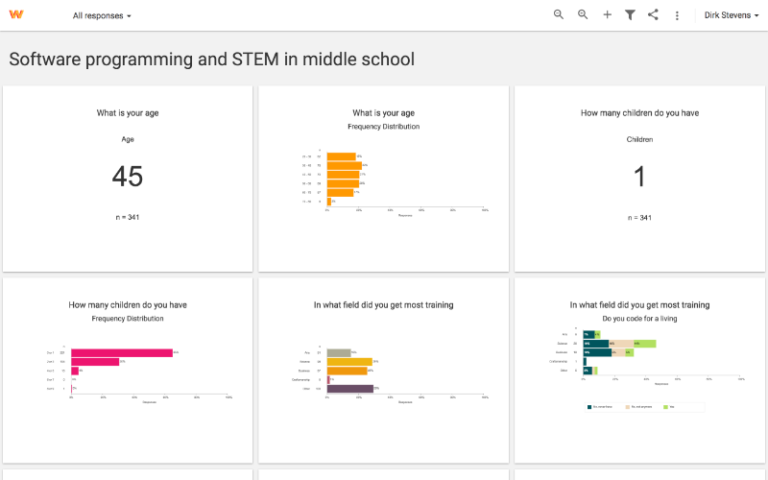Click the zoom out magnifier icon
The image size is (768, 480).
pos(559,15)
